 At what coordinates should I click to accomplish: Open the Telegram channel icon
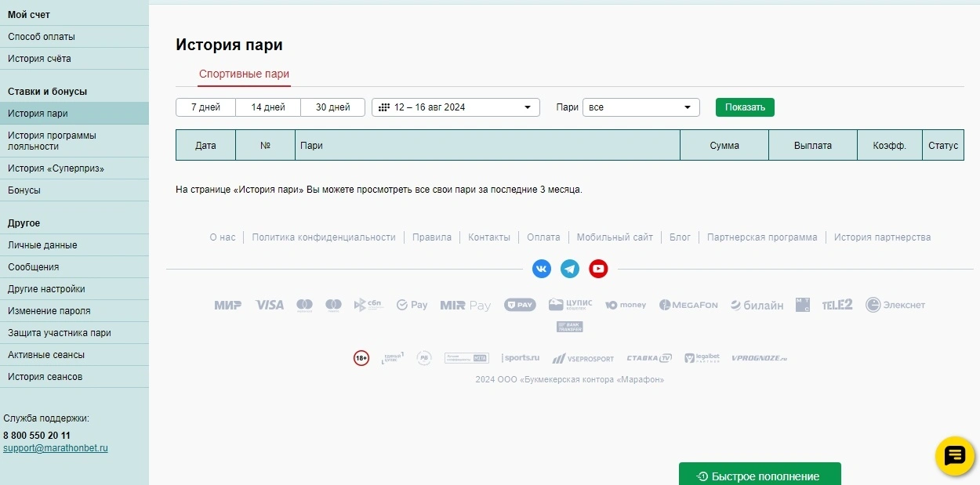[570, 269]
